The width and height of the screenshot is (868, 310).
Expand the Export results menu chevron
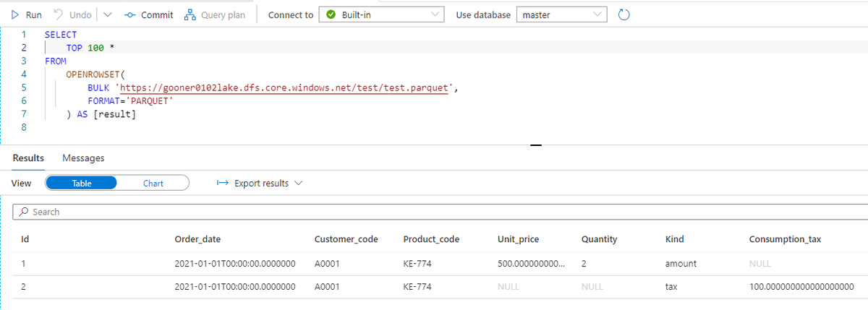(x=298, y=183)
